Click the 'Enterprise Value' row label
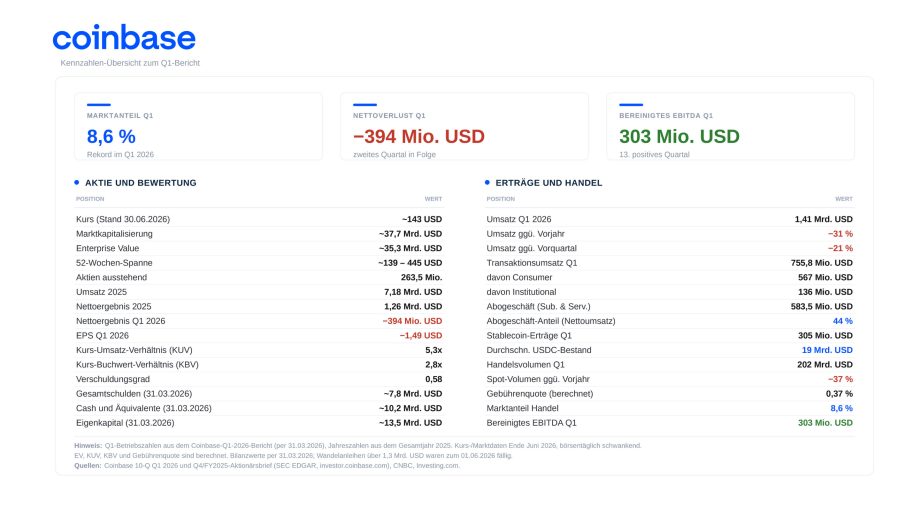Viewport: 920px width, 518px height. 107,249
